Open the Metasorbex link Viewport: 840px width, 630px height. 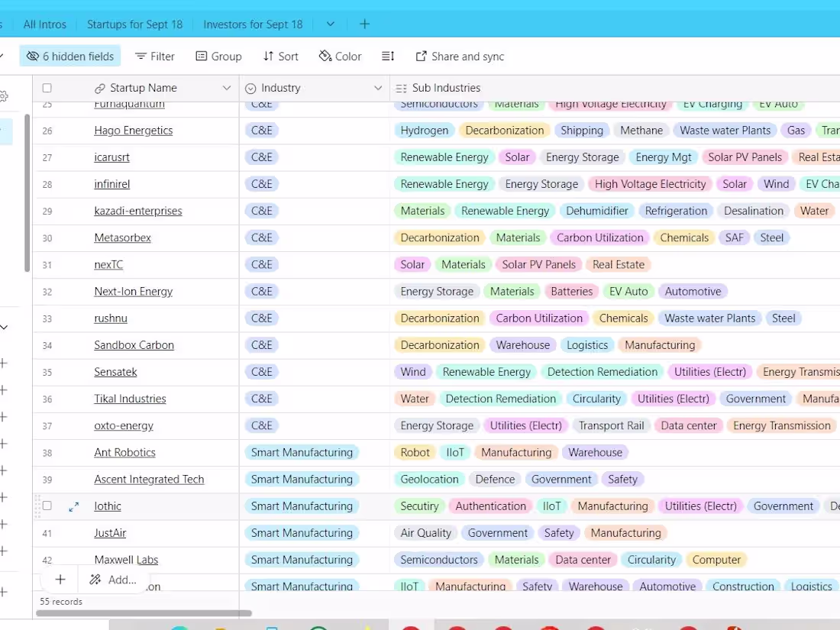click(x=123, y=237)
